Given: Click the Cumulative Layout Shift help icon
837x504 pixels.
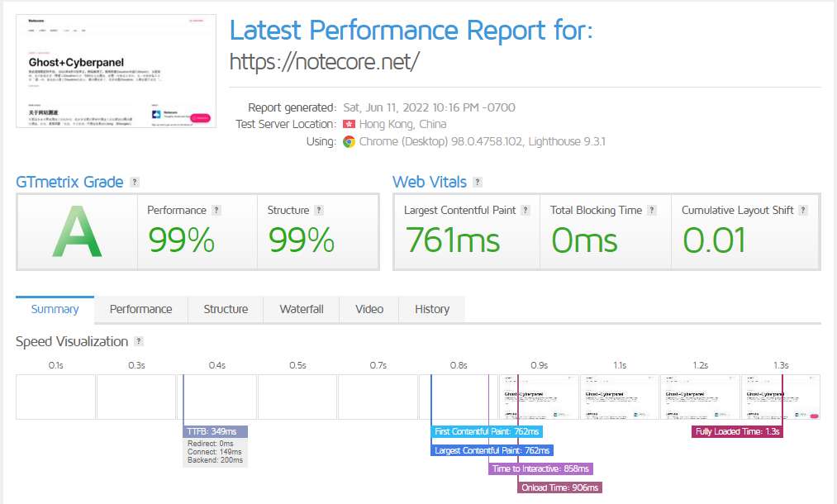Looking at the screenshot, I should point(803,211).
